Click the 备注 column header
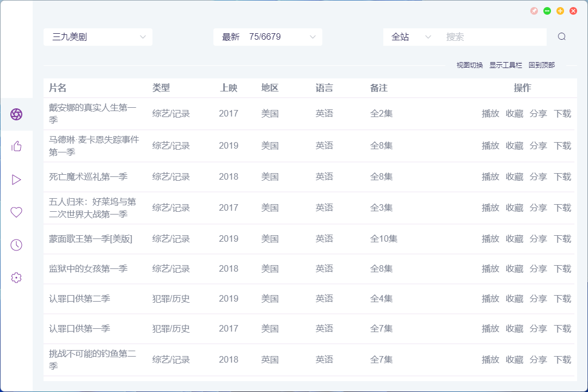 [379, 88]
